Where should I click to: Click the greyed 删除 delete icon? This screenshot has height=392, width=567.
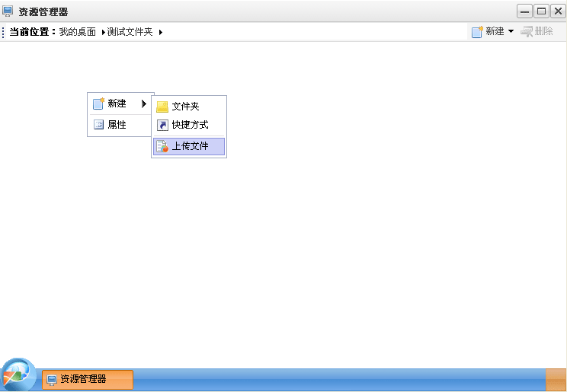pos(527,31)
